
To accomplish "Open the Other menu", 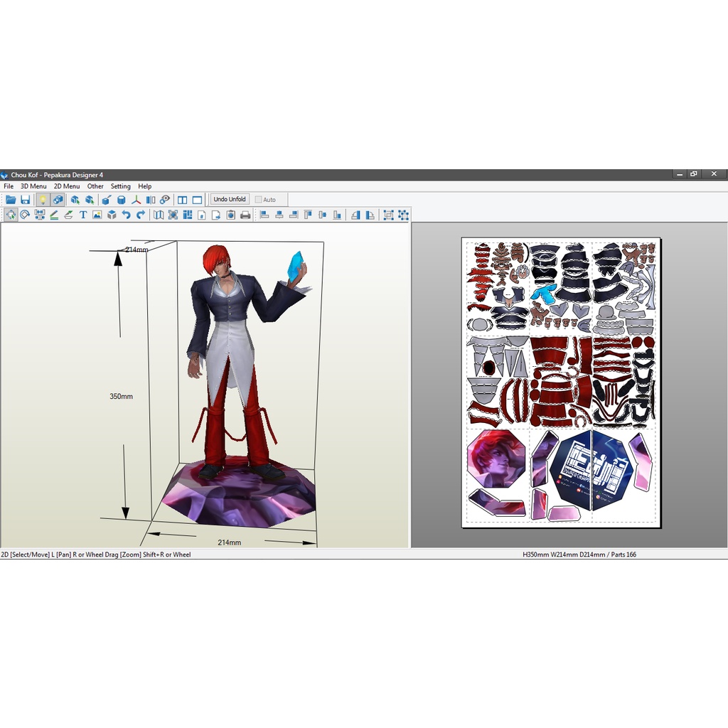I will (x=95, y=186).
